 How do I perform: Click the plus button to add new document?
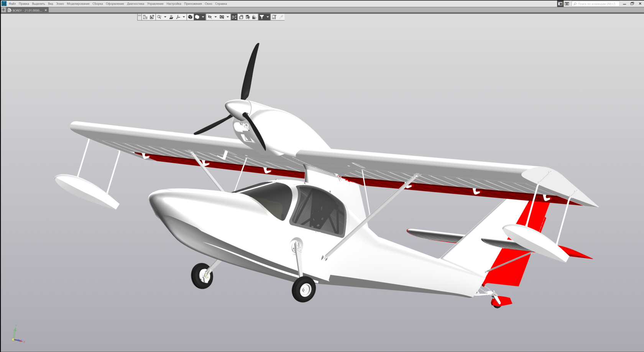(x=3, y=10)
